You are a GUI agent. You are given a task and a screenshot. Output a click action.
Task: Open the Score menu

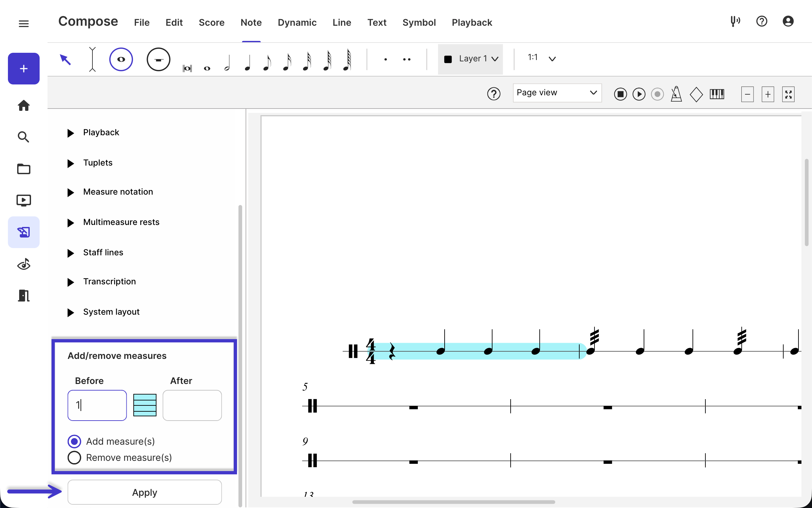click(212, 22)
